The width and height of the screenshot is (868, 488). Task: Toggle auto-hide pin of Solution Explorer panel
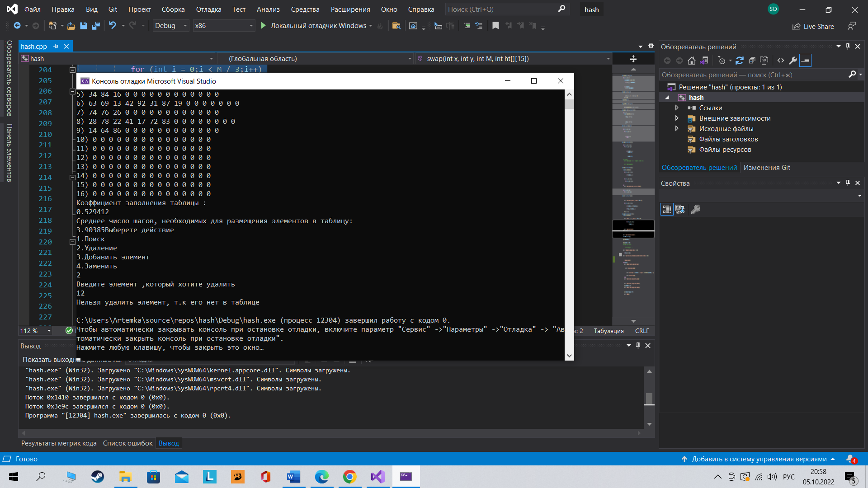pyautogui.click(x=848, y=47)
